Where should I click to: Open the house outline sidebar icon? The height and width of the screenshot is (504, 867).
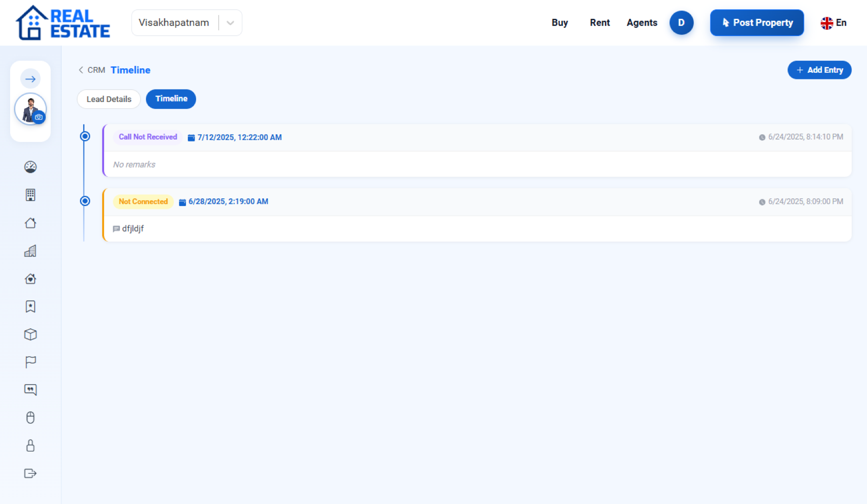pyautogui.click(x=30, y=223)
